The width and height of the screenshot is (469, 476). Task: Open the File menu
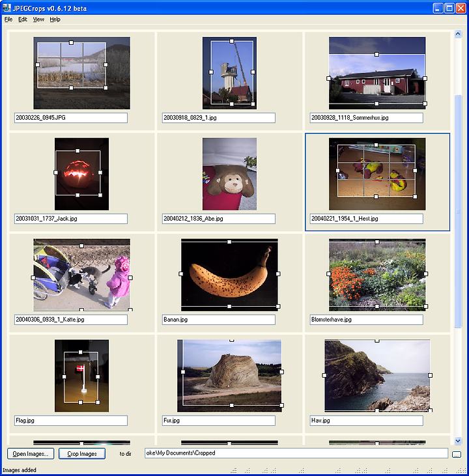click(8, 20)
